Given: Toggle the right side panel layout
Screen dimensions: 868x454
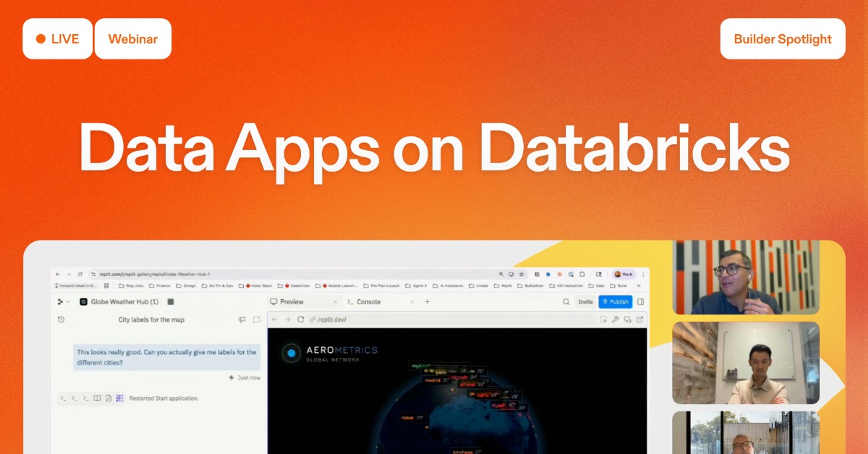Looking at the screenshot, I should [641, 301].
